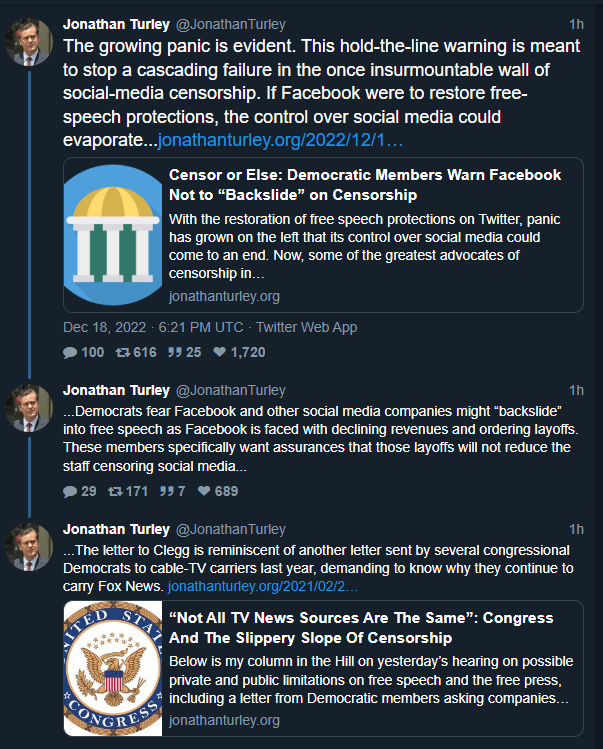Open the Not All TV News Sources article title

tap(365, 628)
